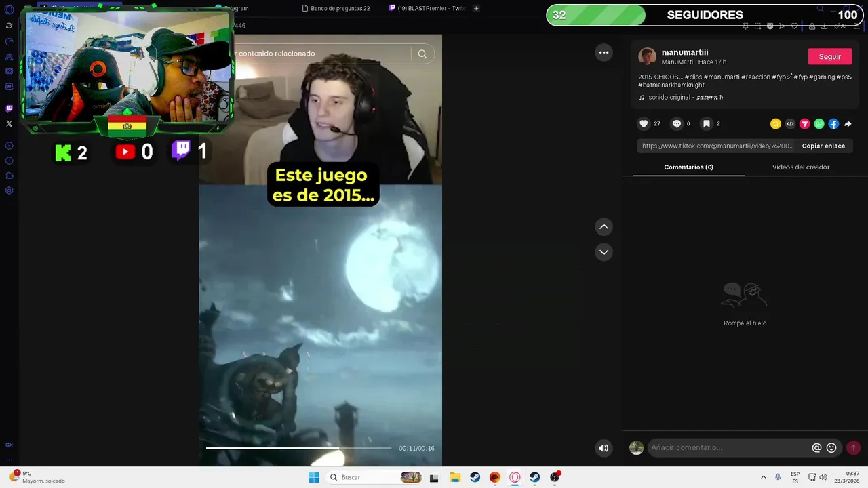Copy link with Copiar enlace
This screenshot has height=488, width=868.
pyautogui.click(x=823, y=146)
